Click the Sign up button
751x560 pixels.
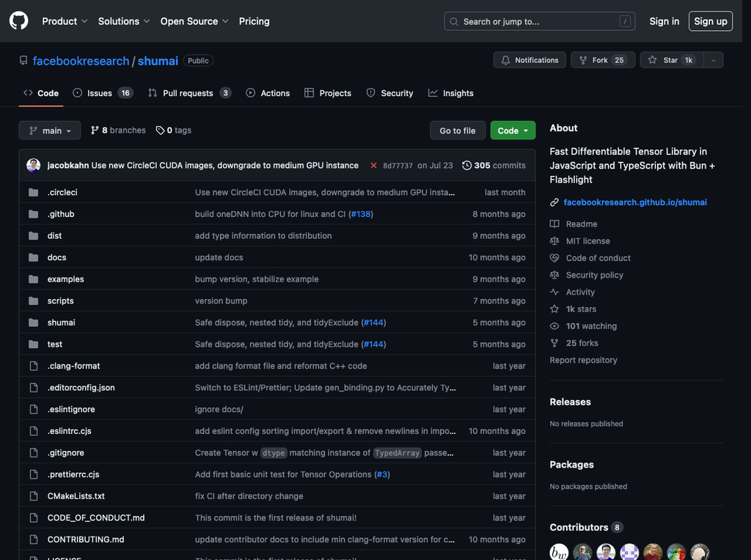(710, 21)
